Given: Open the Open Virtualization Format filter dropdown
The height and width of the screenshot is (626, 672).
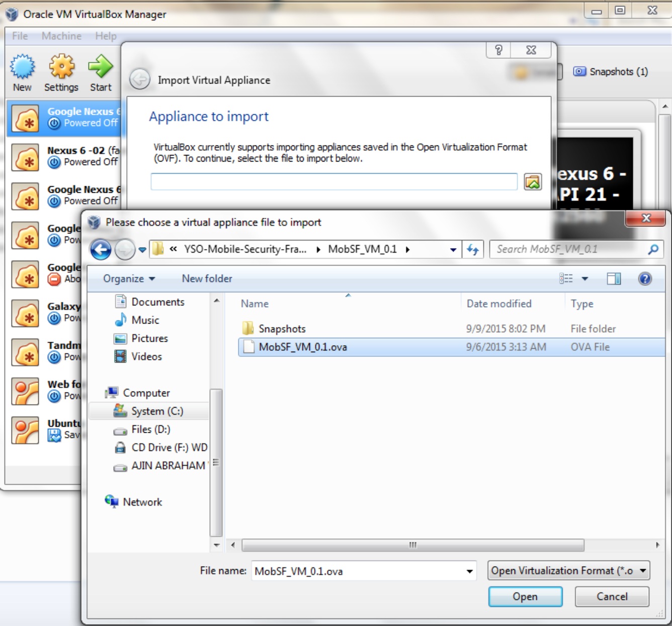Looking at the screenshot, I should [x=569, y=571].
